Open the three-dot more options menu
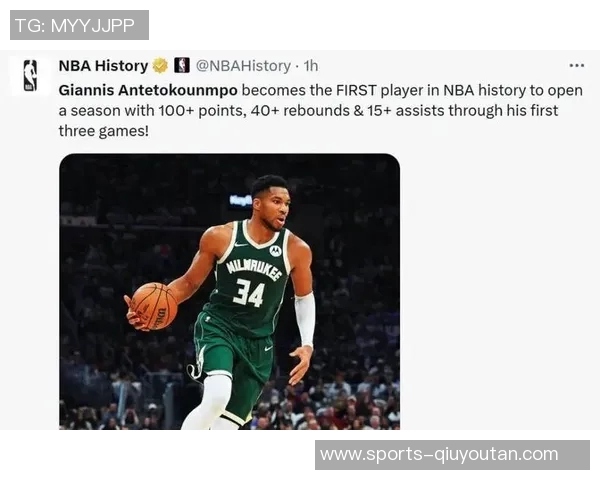 [x=576, y=65]
